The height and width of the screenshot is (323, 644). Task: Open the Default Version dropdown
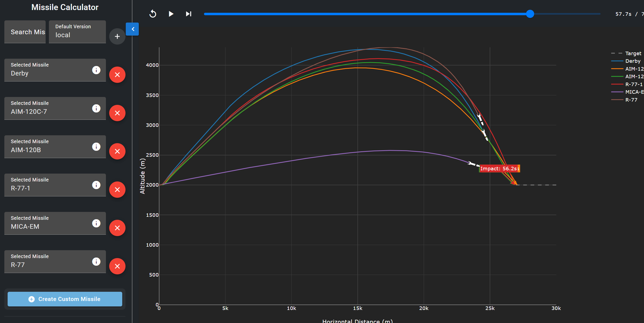pos(77,32)
